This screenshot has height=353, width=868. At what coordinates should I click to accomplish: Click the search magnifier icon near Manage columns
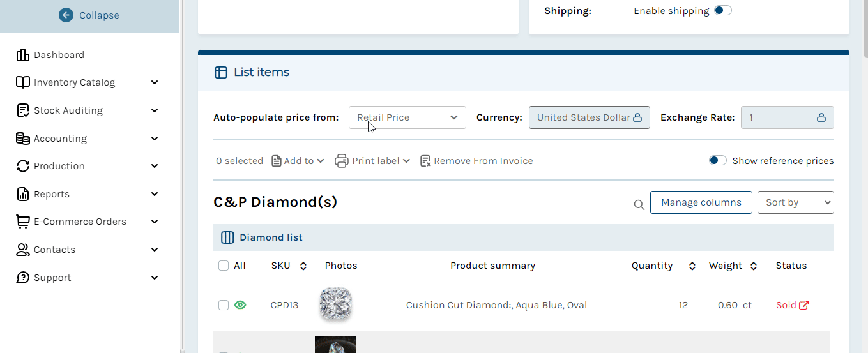coord(639,204)
